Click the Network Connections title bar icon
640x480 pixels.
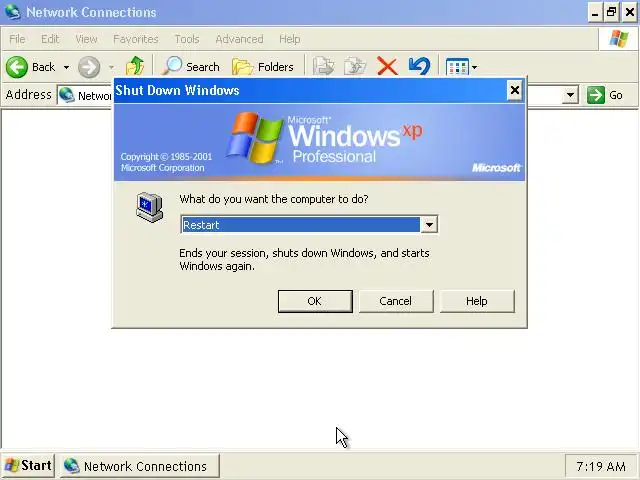(x=12, y=12)
